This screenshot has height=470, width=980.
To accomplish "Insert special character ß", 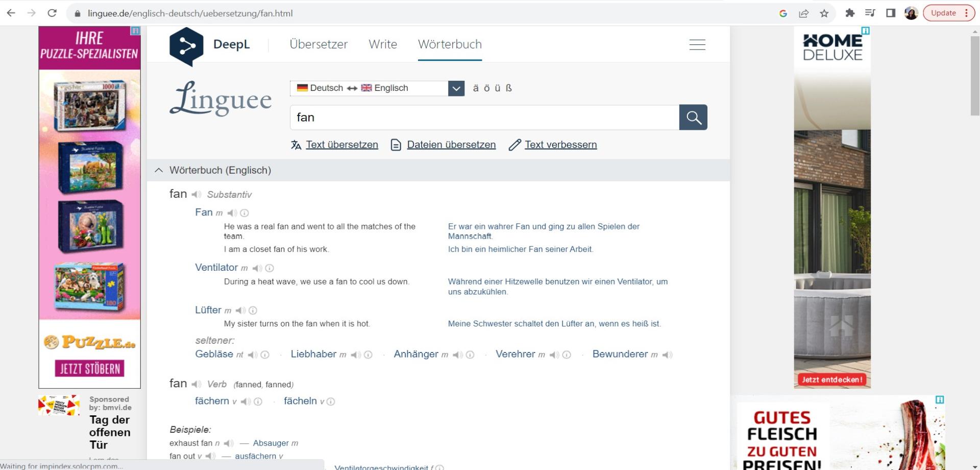I will click(x=509, y=88).
